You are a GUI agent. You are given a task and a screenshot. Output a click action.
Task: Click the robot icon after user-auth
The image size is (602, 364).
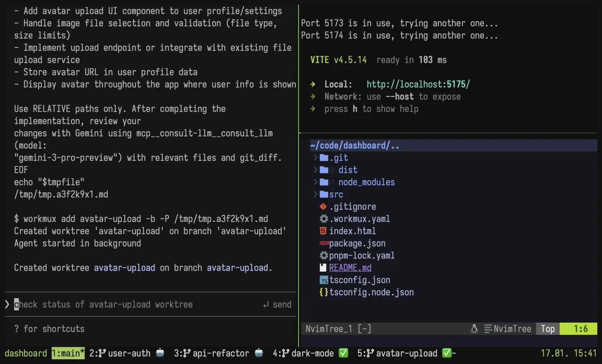tap(160, 353)
